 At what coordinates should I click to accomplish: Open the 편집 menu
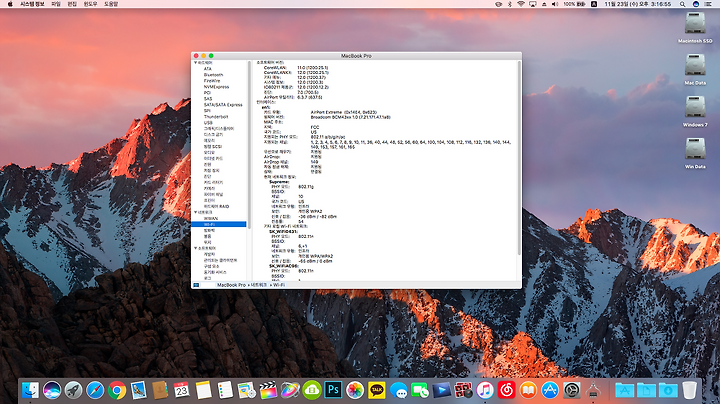tap(72, 4)
